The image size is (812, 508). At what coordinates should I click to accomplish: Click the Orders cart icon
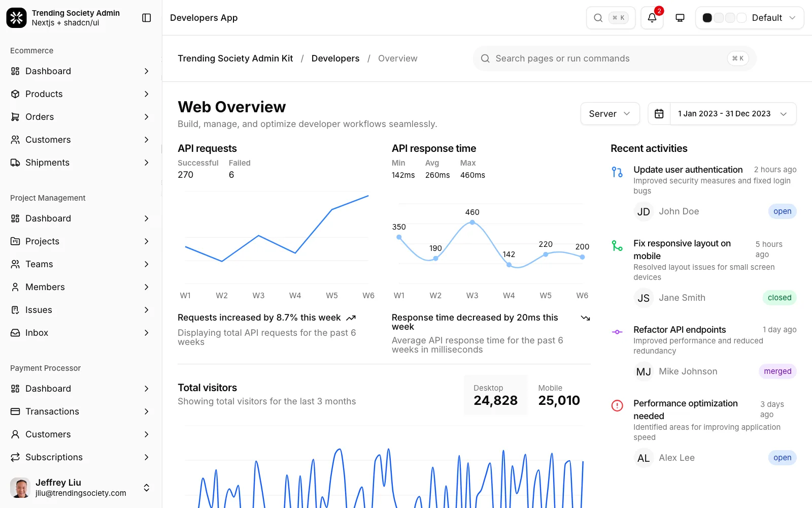[x=15, y=117]
